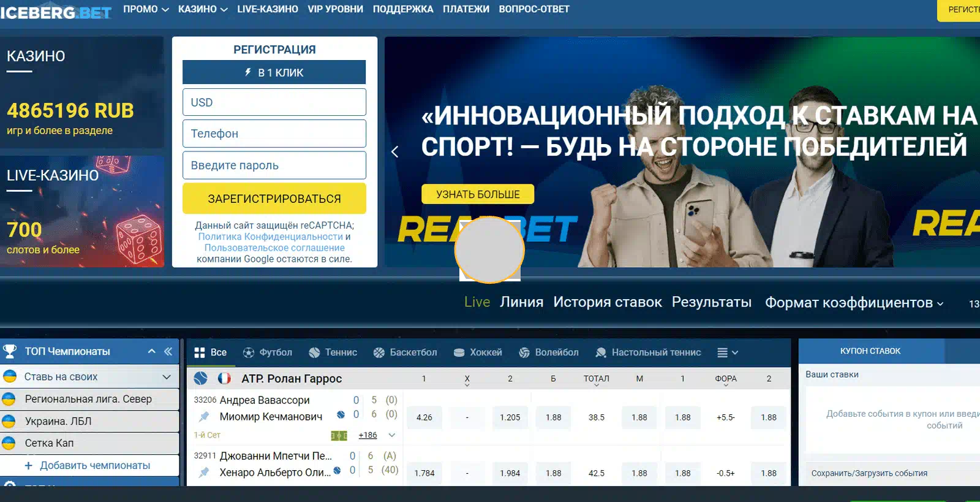Click the trophy icon beside ТОП Чемпионаты
Viewport: 980px width, 502px height.
point(10,351)
